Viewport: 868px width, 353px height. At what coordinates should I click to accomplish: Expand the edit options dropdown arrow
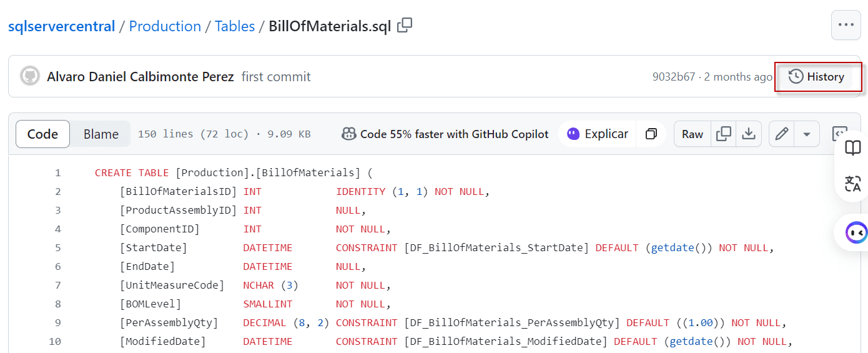pyautogui.click(x=807, y=134)
